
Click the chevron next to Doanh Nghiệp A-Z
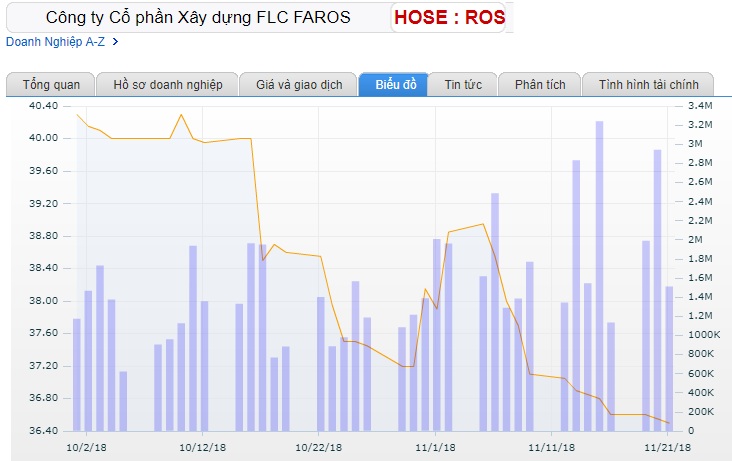tap(115, 42)
